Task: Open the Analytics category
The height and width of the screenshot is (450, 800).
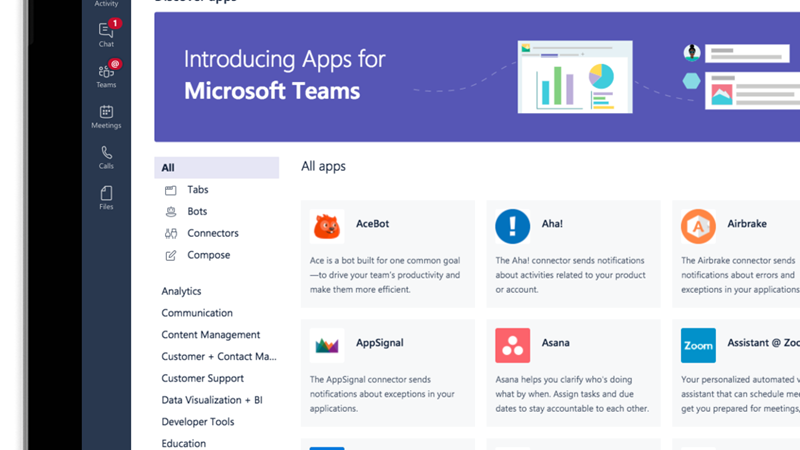Action: pyautogui.click(x=181, y=291)
